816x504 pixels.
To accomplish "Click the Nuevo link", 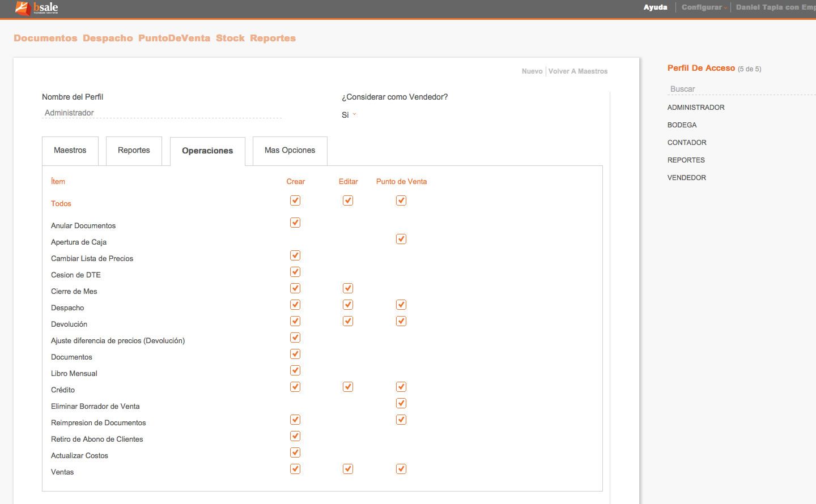I will click(532, 71).
